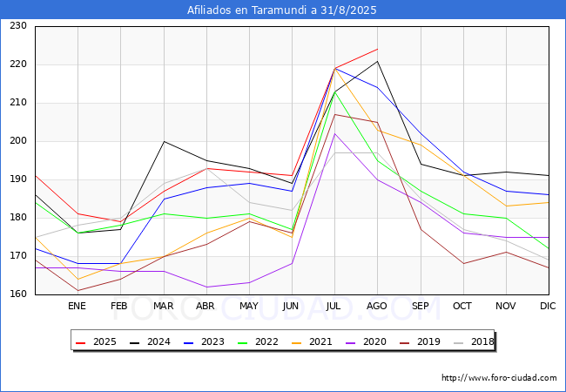This screenshot has height=392, width=566.
Task: Open the foro-ciudad.com URL link
Action: pos(499,378)
